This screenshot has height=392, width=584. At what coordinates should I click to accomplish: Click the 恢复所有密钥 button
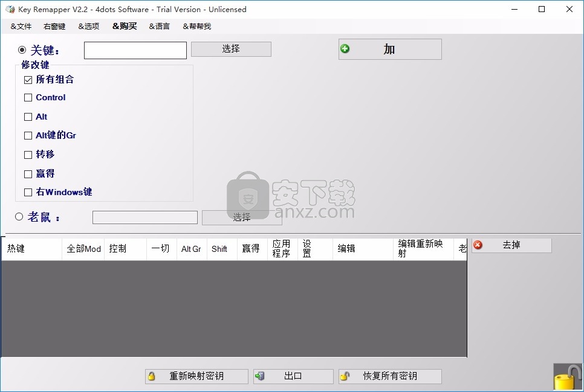click(x=390, y=376)
